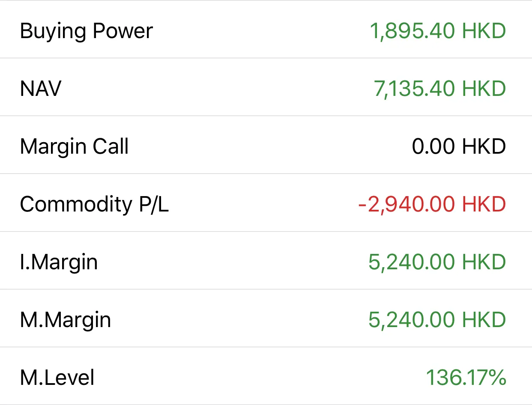
Task: Select the M.Margin label
Action: click(65, 320)
